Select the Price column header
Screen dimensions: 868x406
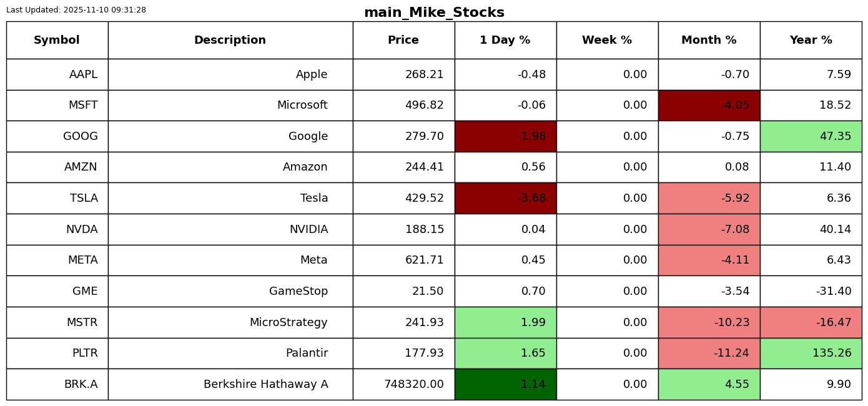click(403, 40)
